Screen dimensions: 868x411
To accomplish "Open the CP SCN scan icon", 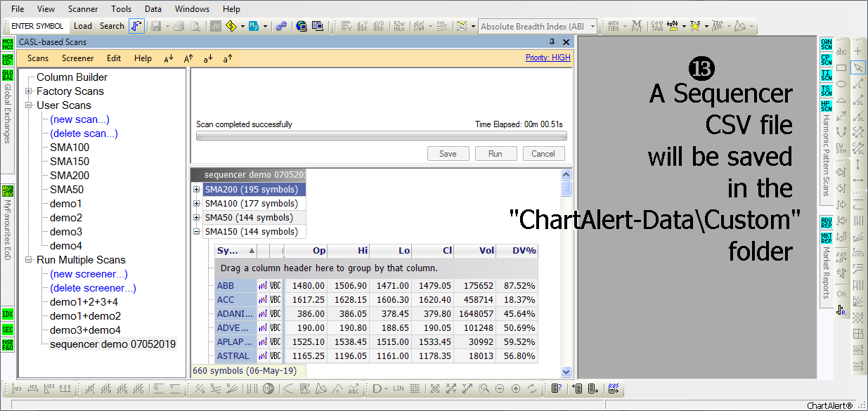I will 827,59.
